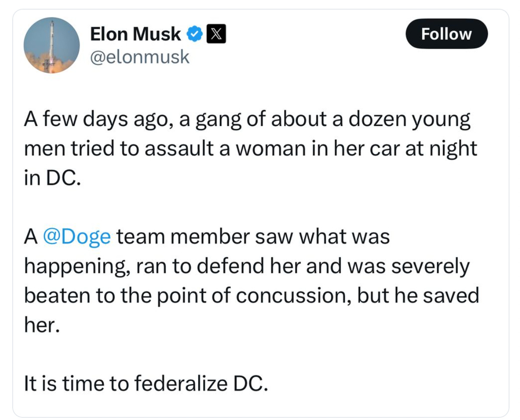Open the Elon Musk display name

coord(135,34)
